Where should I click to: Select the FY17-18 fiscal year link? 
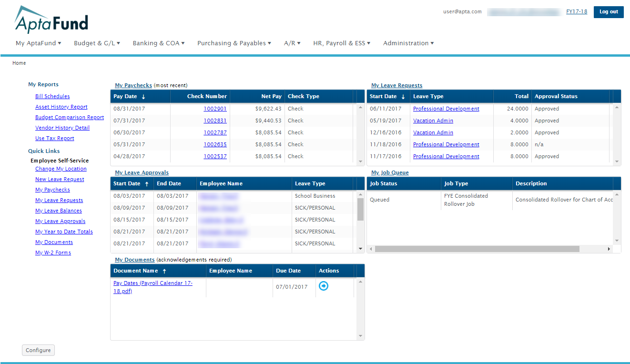576,11
